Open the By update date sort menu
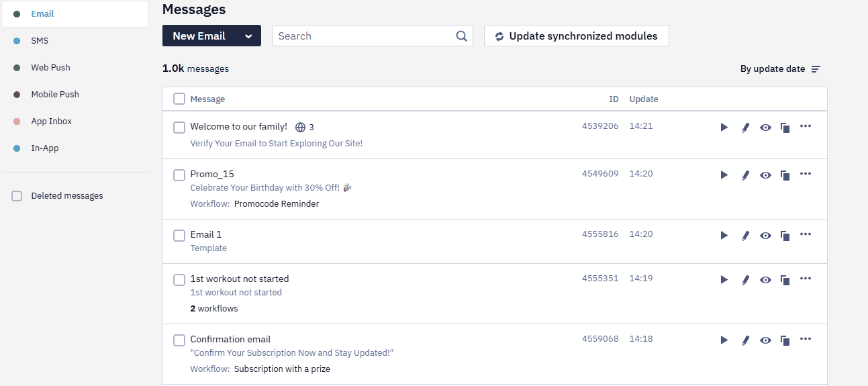The width and height of the screenshot is (868, 386). [780, 69]
